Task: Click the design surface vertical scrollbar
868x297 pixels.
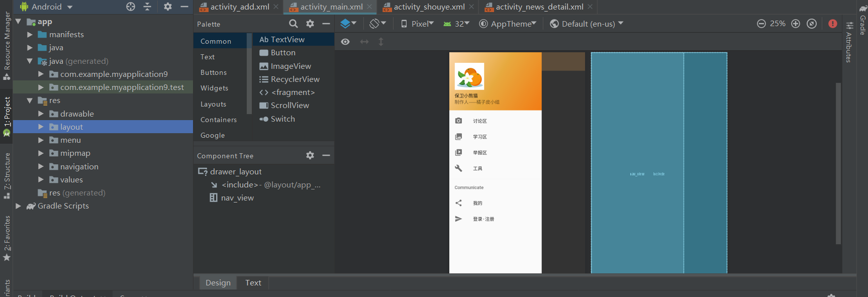Action: tap(838, 163)
